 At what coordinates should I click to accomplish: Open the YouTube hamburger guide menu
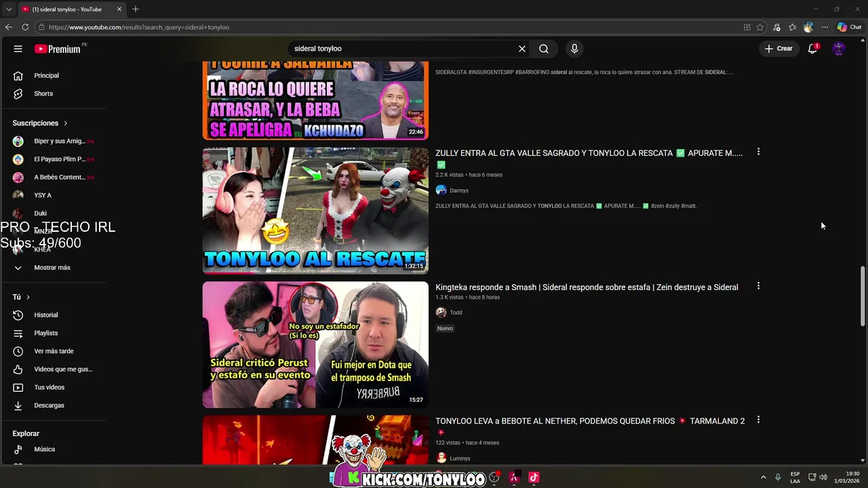pos(18,49)
